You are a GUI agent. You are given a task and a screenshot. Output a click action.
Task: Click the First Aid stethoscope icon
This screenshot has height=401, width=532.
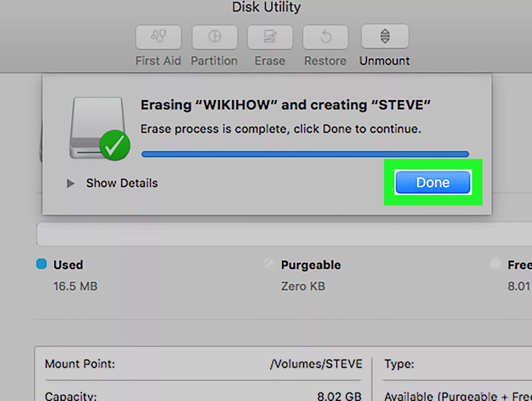click(158, 37)
